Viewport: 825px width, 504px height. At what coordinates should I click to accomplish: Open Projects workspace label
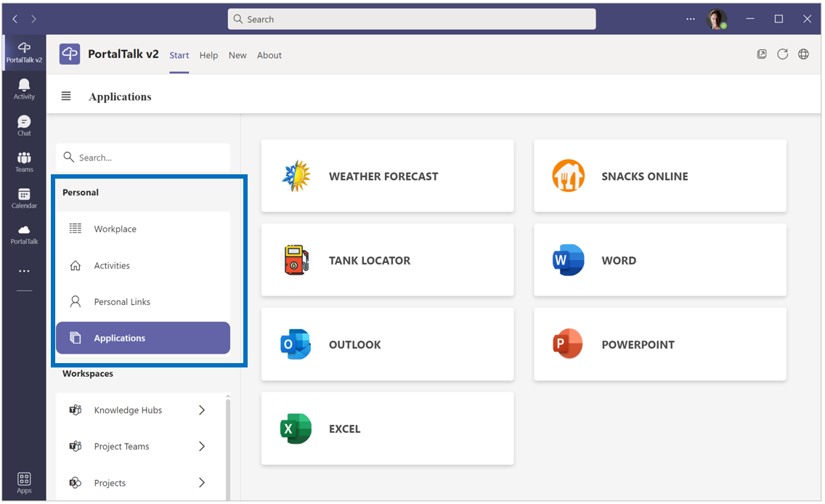click(110, 483)
